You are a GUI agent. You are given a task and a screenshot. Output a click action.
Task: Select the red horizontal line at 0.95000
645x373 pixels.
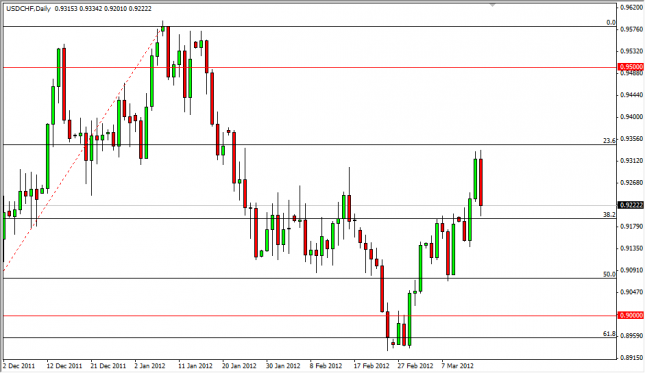tap(309, 67)
